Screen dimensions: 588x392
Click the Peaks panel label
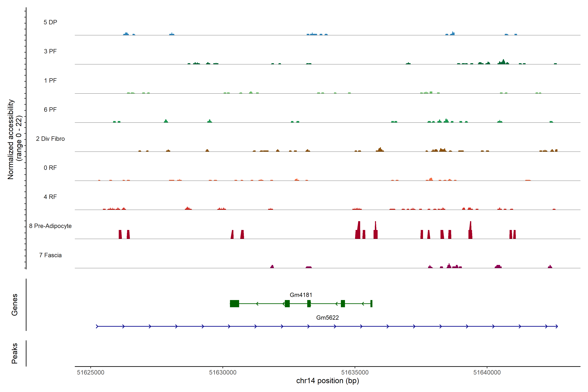(x=15, y=353)
